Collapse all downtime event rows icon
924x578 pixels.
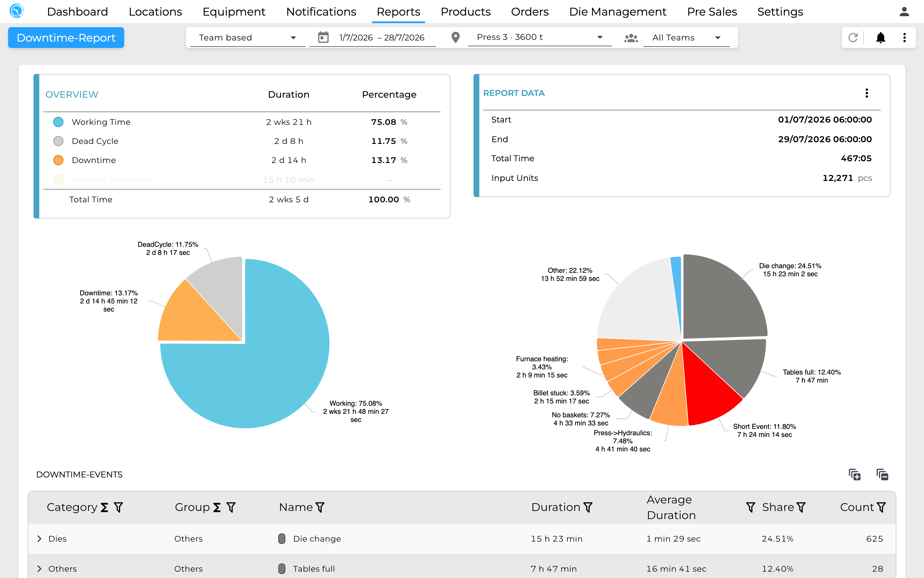882,475
